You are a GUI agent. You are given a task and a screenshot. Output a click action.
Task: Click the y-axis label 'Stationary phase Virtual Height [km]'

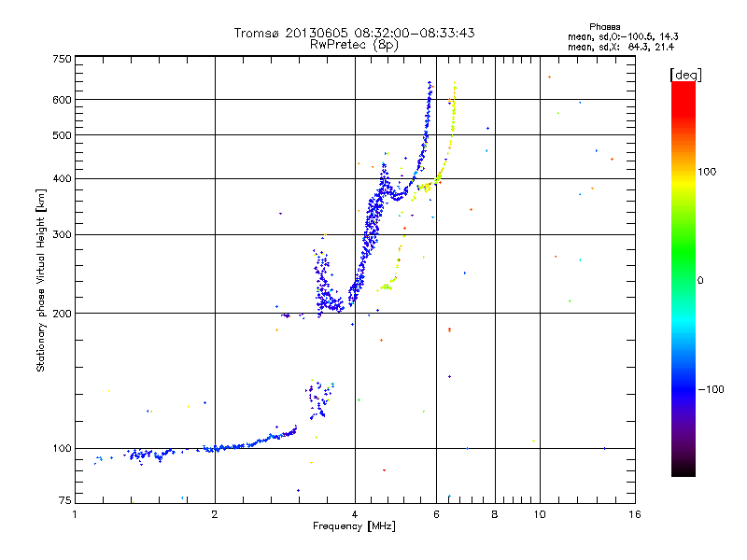pyautogui.click(x=40, y=280)
